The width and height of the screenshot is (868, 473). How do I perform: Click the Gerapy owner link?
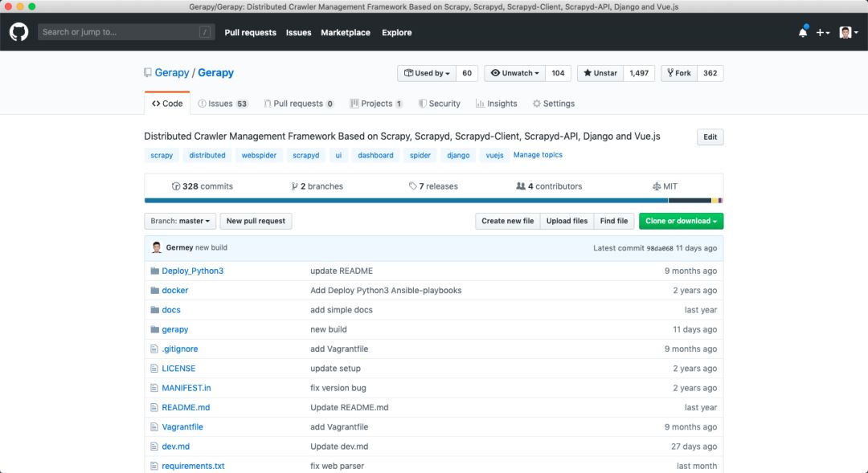point(172,72)
